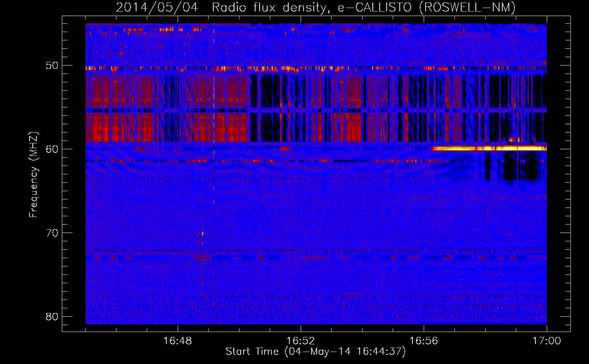Click the 17:00 time tick label

pos(547,341)
